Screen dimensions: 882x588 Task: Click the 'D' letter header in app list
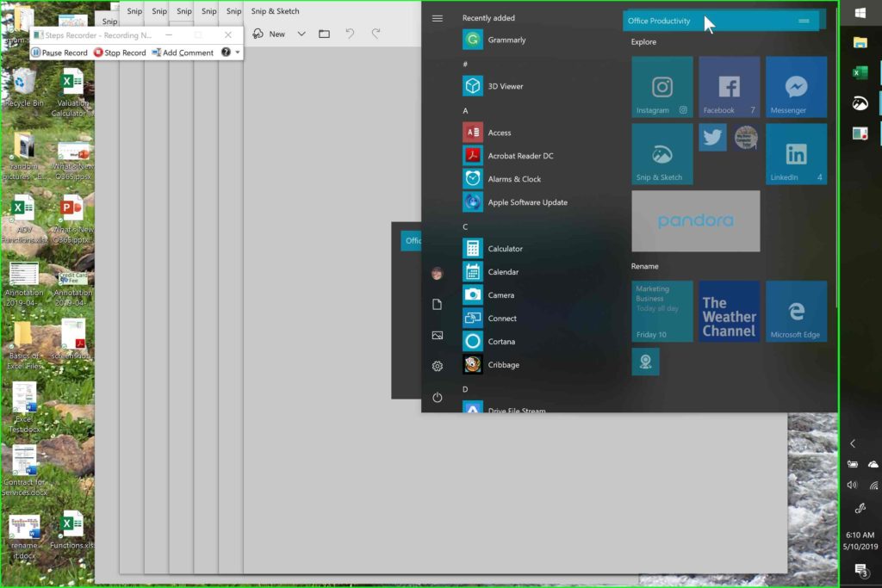coord(465,389)
